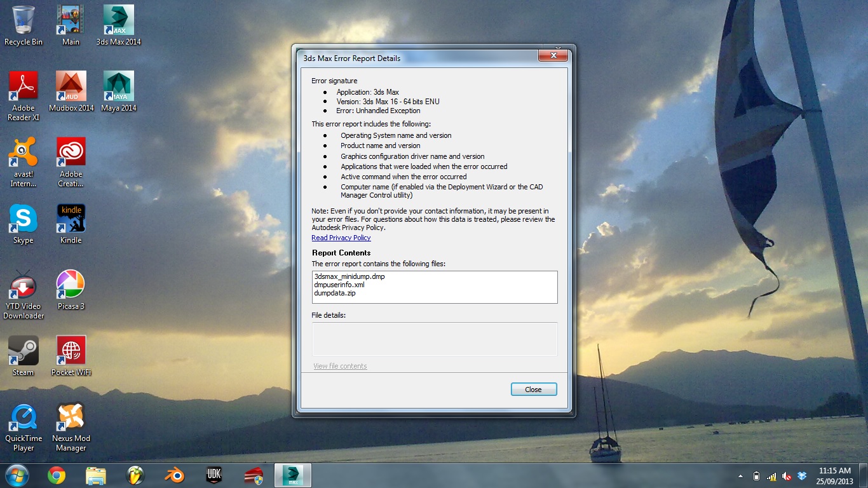868x488 pixels.
Task: Follow the Read Privacy Policy link
Action: (x=341, y=238)
